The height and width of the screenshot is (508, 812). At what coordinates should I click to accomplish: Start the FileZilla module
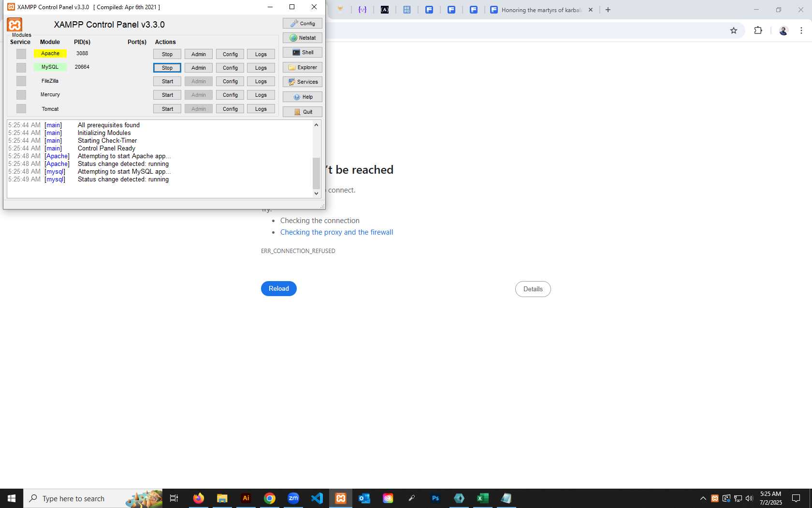pos(167,81)
